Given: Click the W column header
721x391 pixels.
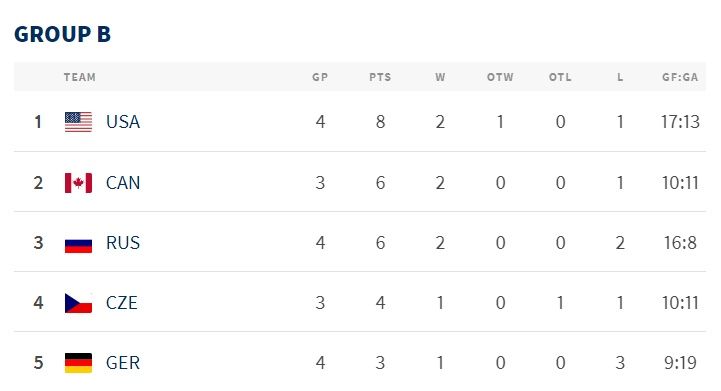Looking at the screenshot, I should (x=440, y=77).
